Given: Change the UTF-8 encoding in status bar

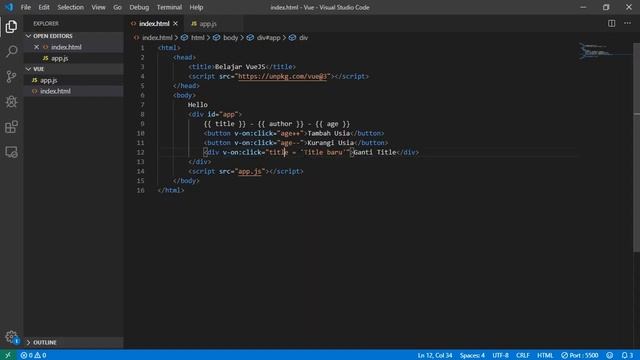Looking at the screenshot, I should tap(500, 356).
